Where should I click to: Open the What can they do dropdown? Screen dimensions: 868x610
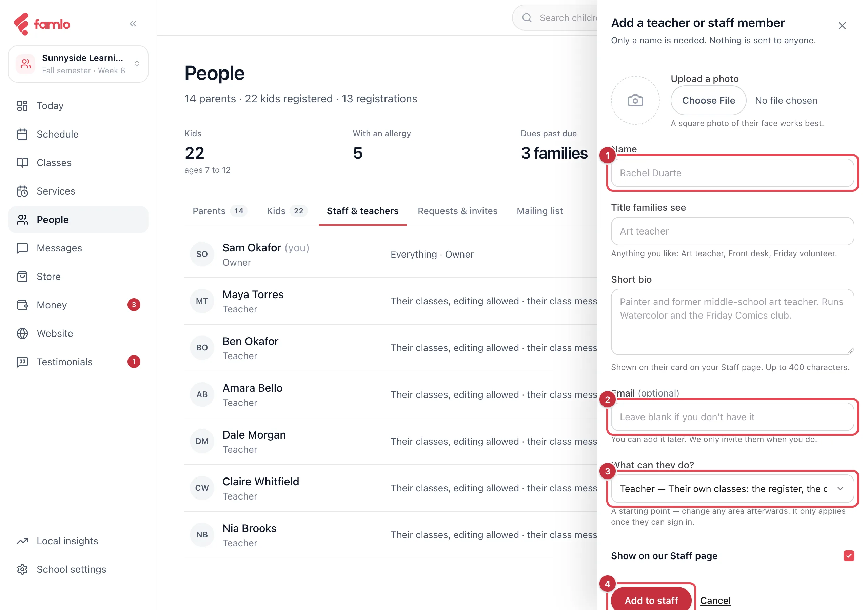tap(732, 489)
